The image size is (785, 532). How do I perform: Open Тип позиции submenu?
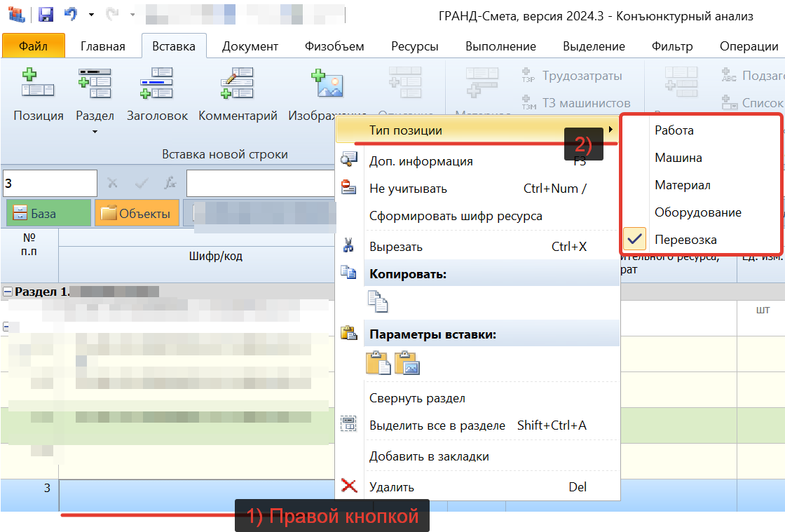(x=477, y=130)
